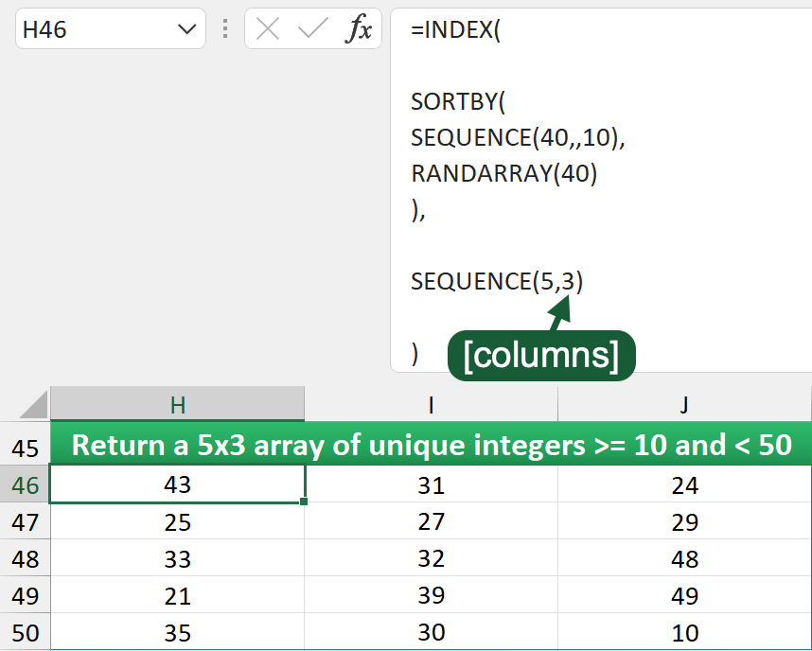Click the green [columns] tooltip label

540,355
